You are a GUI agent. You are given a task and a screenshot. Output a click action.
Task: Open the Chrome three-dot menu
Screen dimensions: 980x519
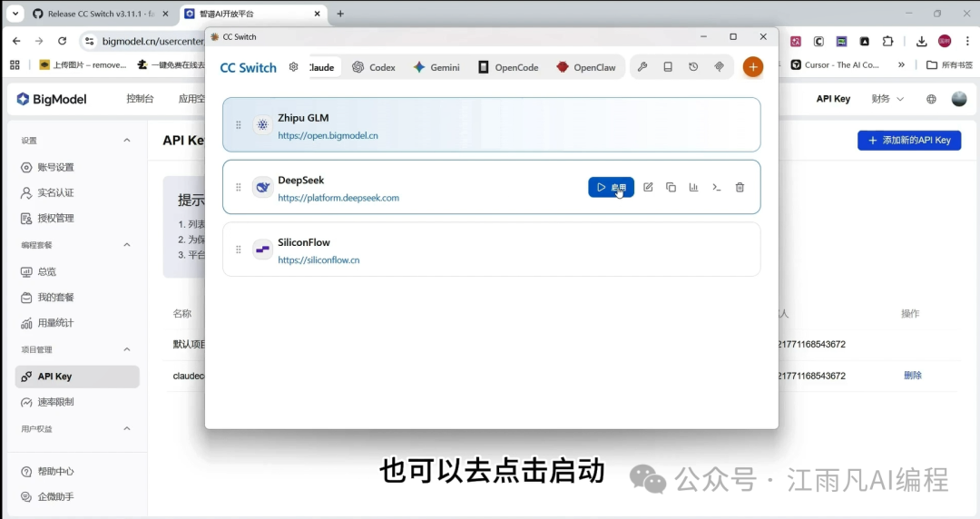click(967, 41)
